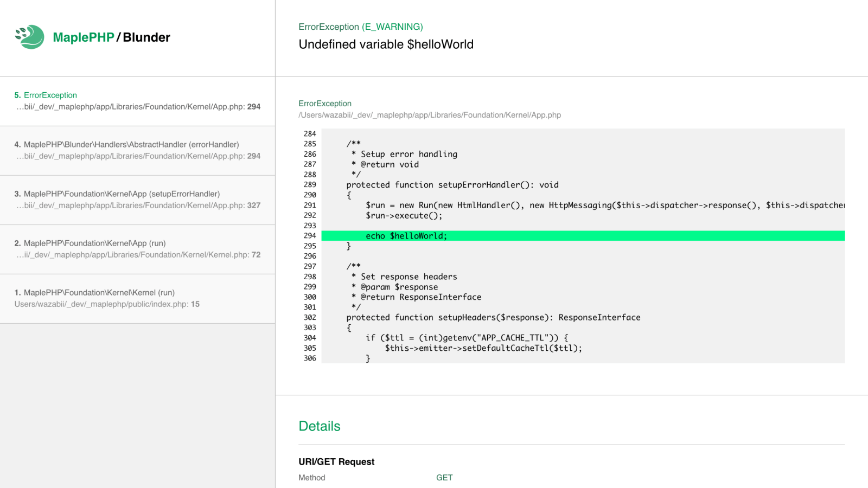
Task: Select stack frame 5 ErrorException
Action: 137,101
